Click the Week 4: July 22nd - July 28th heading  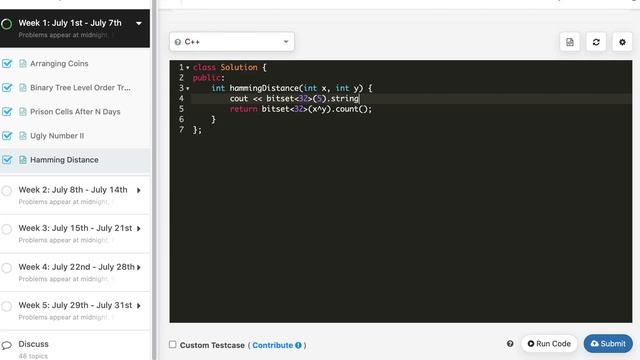point(76,267)
